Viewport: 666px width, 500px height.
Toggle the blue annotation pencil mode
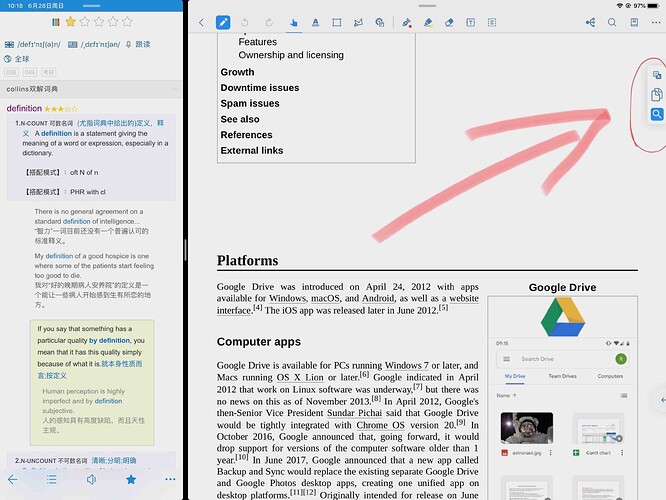(223, 23)
